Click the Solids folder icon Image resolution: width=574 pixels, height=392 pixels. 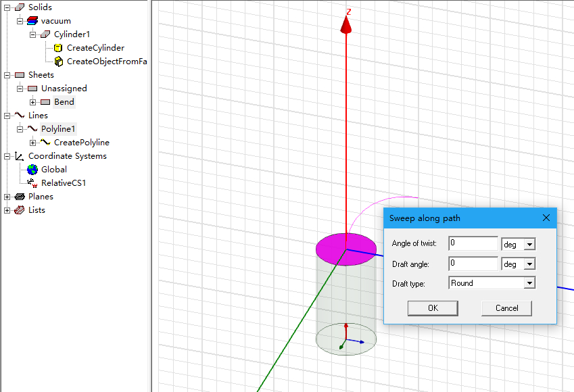coord(20,7)
